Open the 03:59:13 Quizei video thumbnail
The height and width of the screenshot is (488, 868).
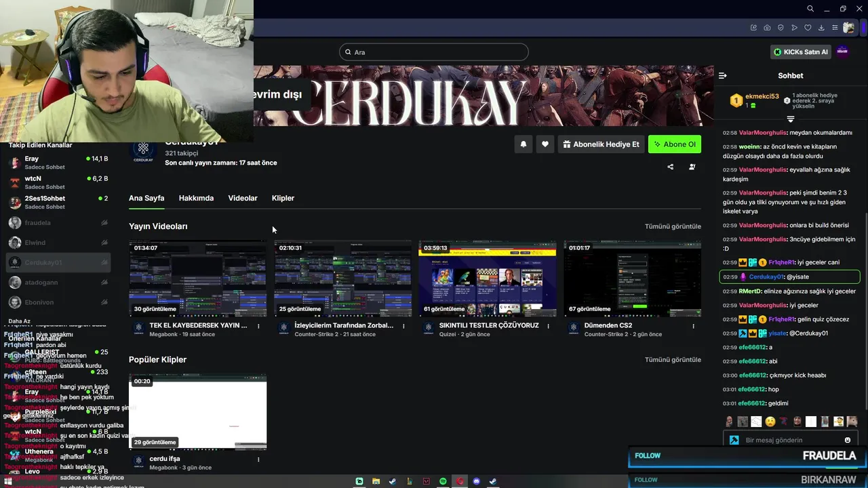pyautogui.click(x=488, y=278)
